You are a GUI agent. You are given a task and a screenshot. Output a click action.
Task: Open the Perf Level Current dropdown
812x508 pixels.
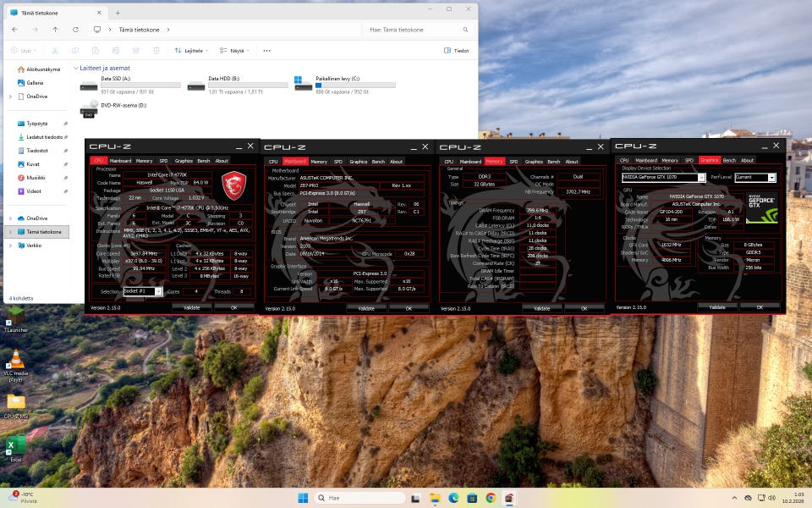point(755,177)
